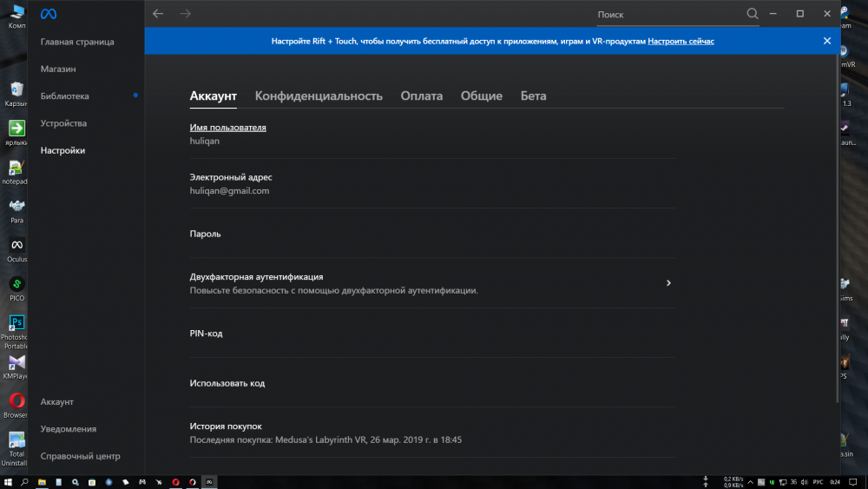Open Аккаунт at sidebar bottom

coord(57,401)
